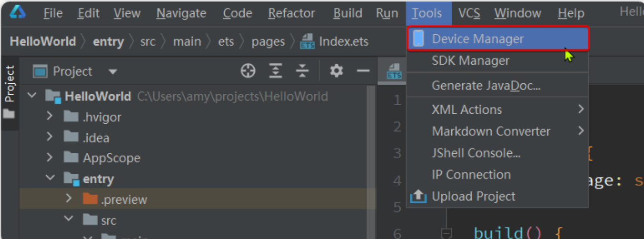The height and width of the screenshot is (239, 644).
Task: Click src breadcrumb segment
Action: point(148,41)
